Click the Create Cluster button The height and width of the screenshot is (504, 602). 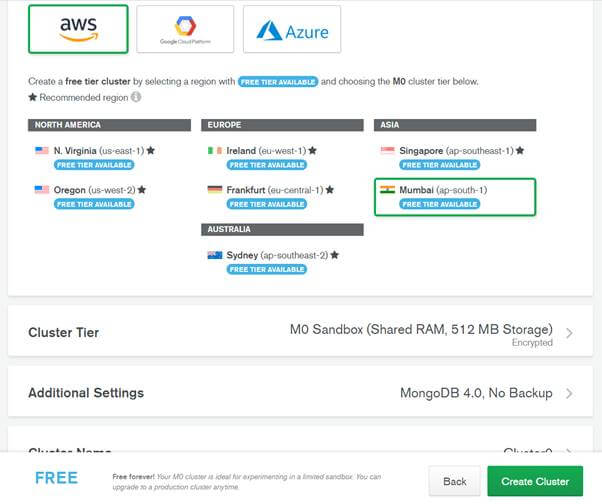(535, 481)
